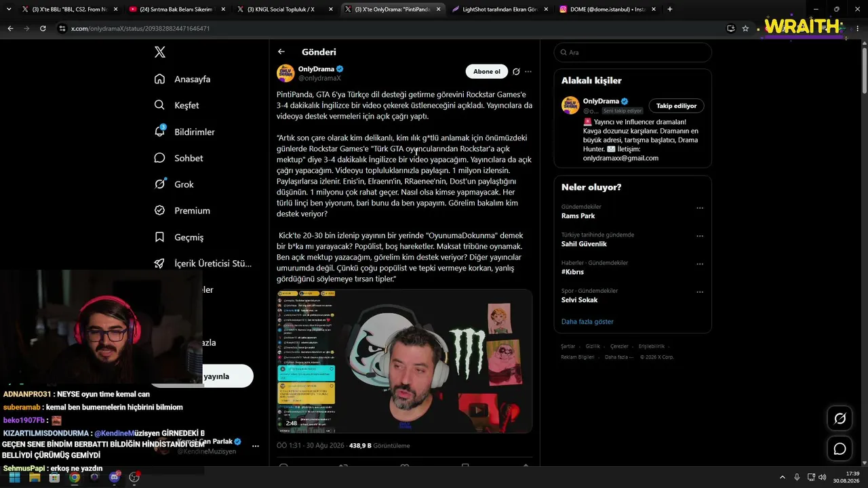Open the floating messages button
Image resolution: width=868 pixels, height=488 pixels.
click(x=840, y=449)
